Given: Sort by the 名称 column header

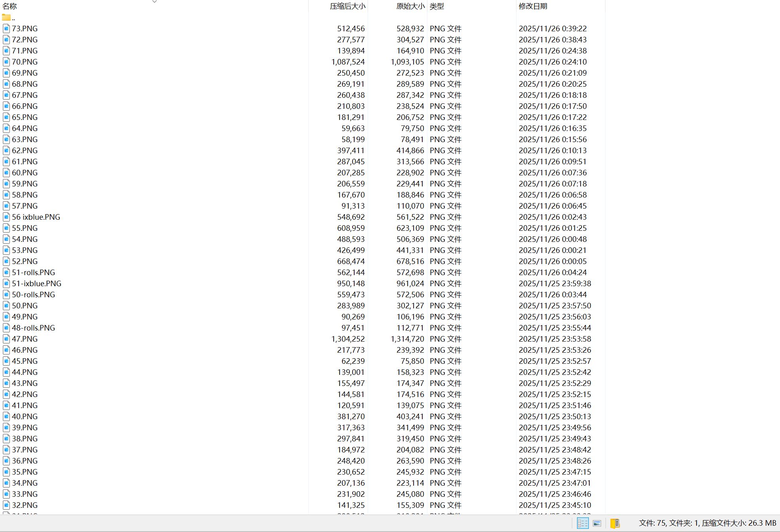Looking at the screenshot, I should coord(9,6).
